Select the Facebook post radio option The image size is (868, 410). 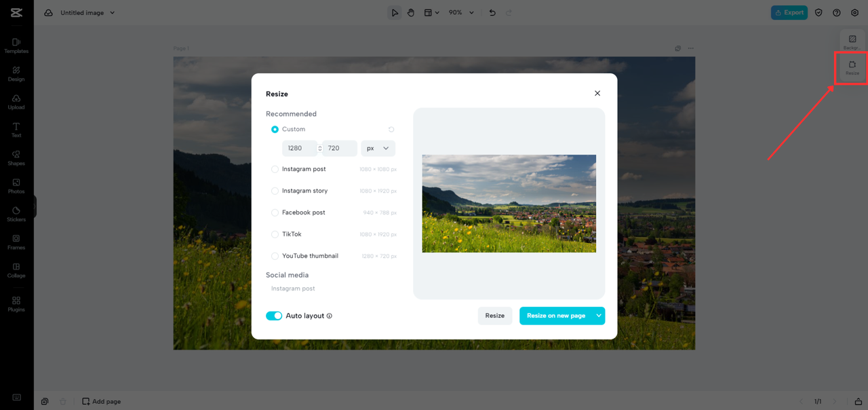275,212
